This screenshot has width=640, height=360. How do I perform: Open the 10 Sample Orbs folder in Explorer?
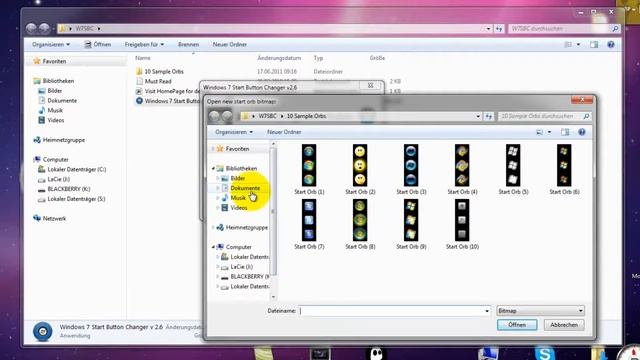[x=164, y=71]
